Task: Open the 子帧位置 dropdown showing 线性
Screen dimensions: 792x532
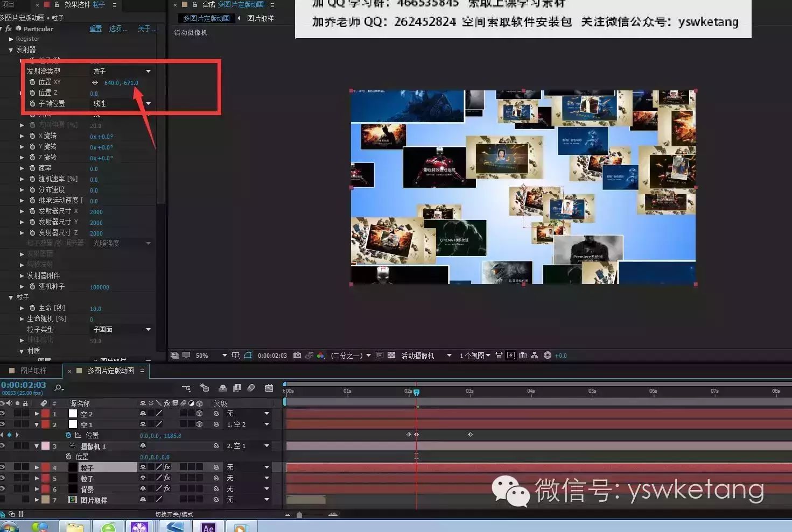Action: 122,103
